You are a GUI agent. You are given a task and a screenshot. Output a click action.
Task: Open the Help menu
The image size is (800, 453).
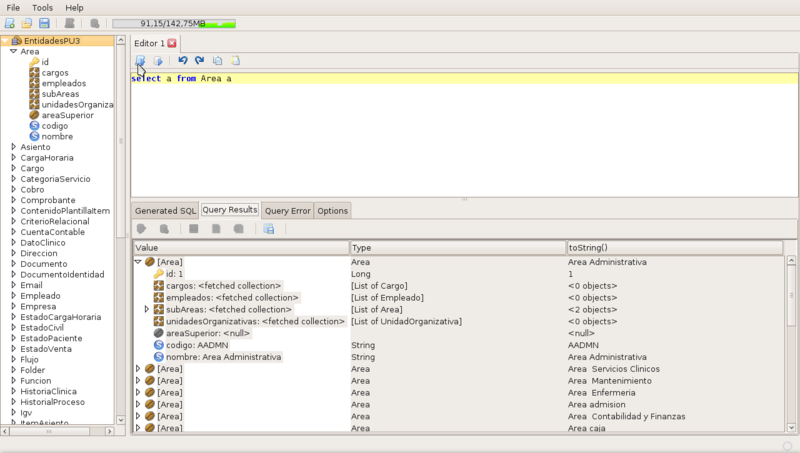(x=74, y=8)
